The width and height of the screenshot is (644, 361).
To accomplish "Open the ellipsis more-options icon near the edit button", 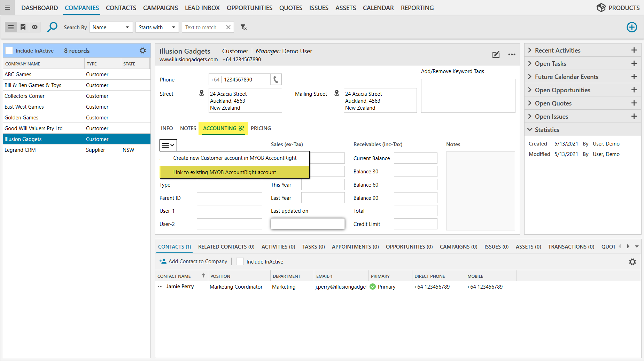I will click(x=512, y=55).
